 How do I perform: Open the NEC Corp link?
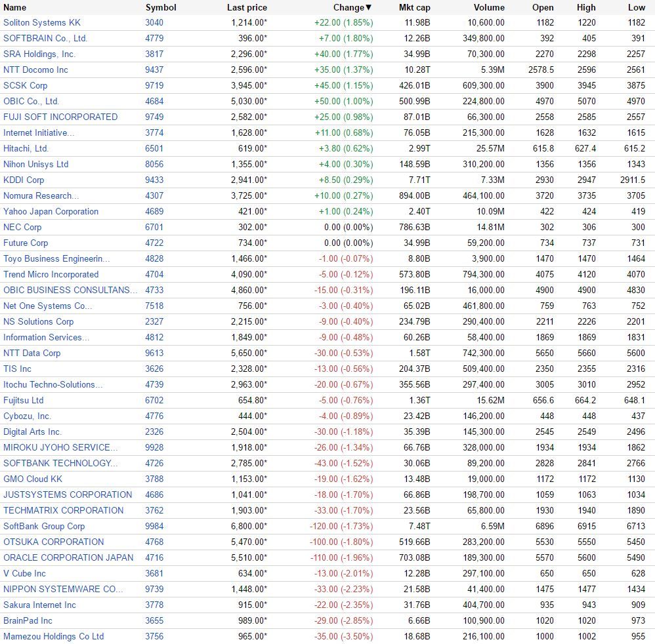22,227
